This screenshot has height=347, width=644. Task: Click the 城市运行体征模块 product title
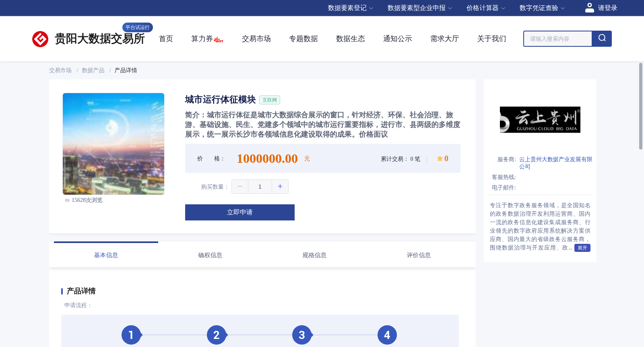point(221,100)
